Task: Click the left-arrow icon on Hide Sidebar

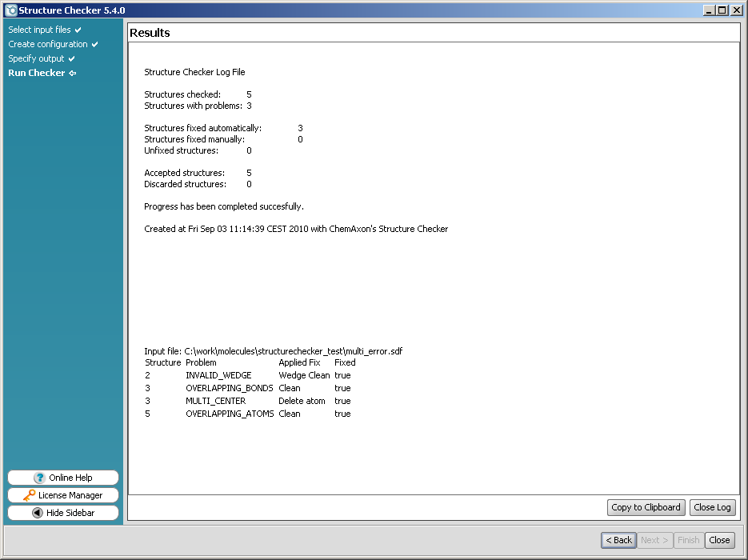Action: click(x=38, y=513)
